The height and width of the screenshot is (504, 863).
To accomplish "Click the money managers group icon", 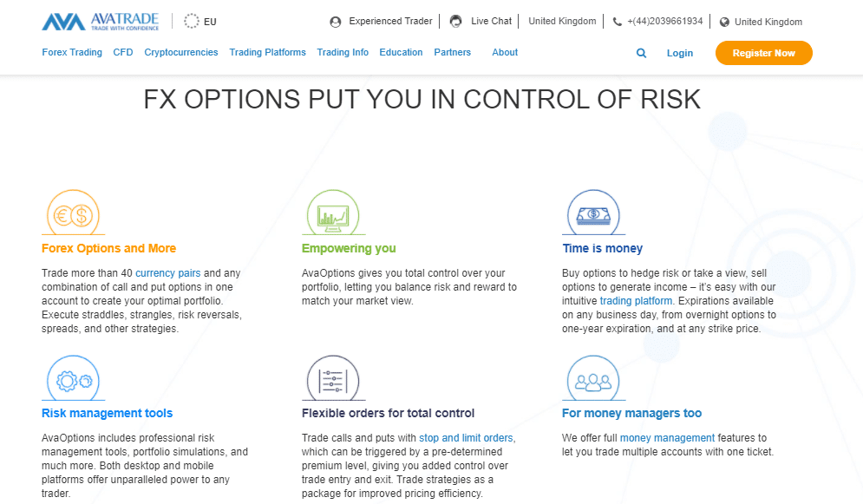I will coord(594,379).
